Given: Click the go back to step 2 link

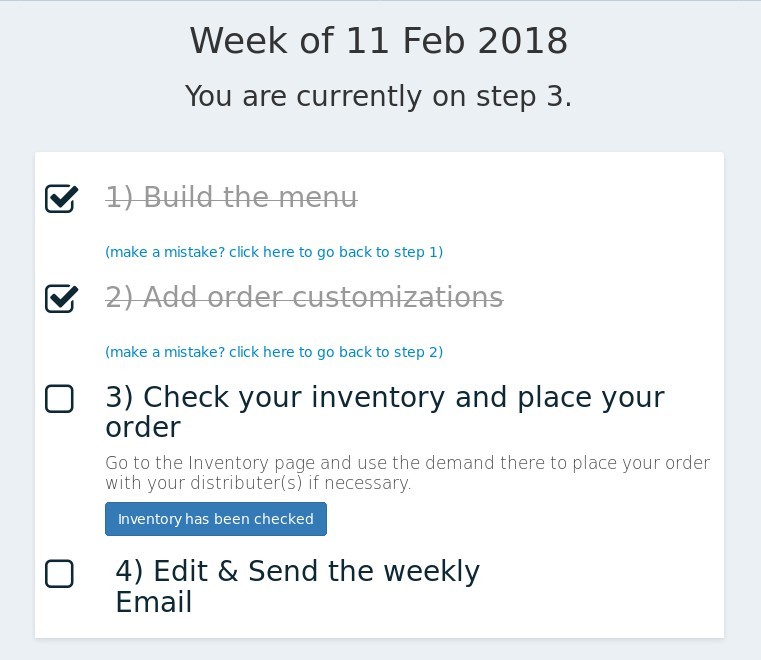Looking at the screenshot, I should click(x=274, y=352).
